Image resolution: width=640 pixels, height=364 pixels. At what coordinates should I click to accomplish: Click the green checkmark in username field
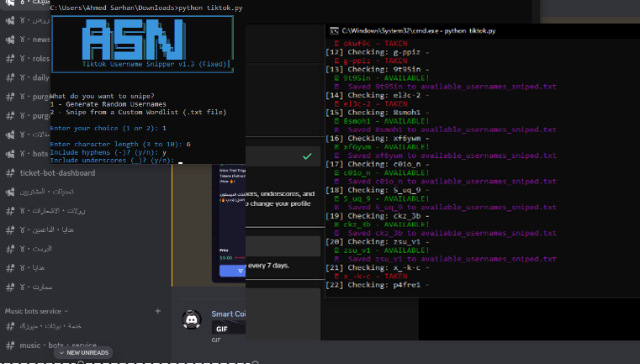point(307,156)
